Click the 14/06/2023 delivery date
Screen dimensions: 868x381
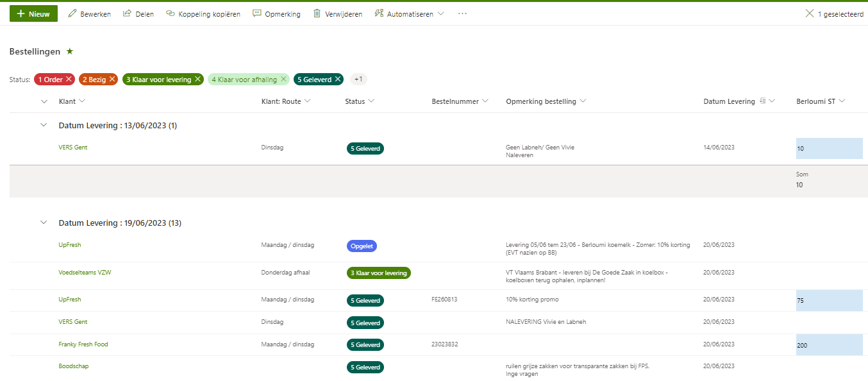click(719, 148)
